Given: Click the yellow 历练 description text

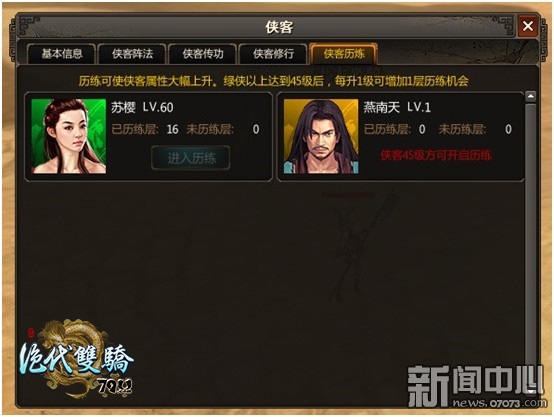Looking at the screenshot, I should coord(273,81).
